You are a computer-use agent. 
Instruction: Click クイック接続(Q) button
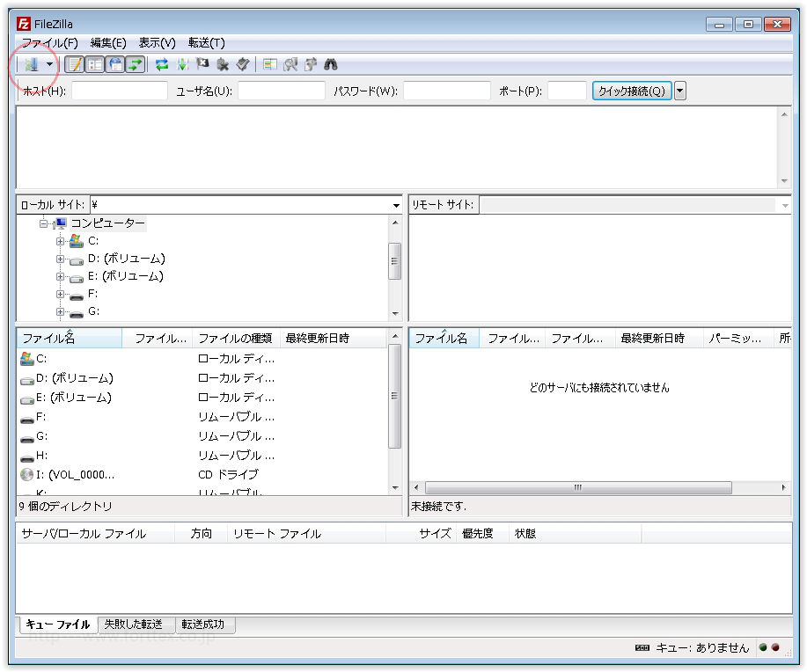click(632, 91)
